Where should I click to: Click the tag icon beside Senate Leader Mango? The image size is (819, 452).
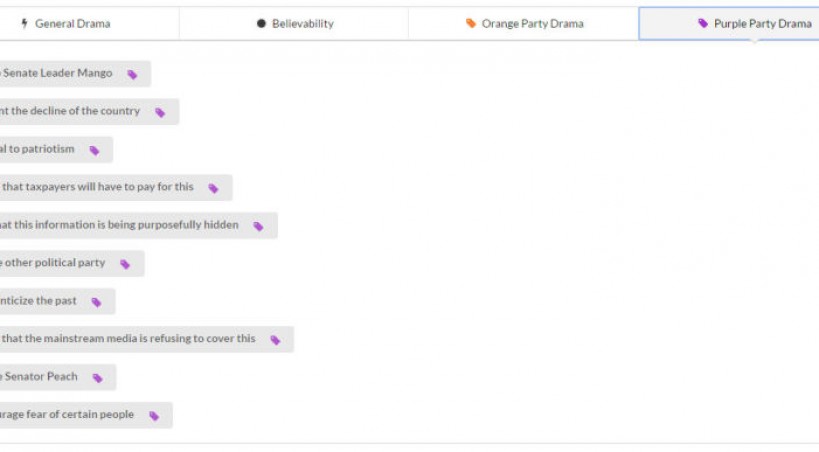coord(132,74)
